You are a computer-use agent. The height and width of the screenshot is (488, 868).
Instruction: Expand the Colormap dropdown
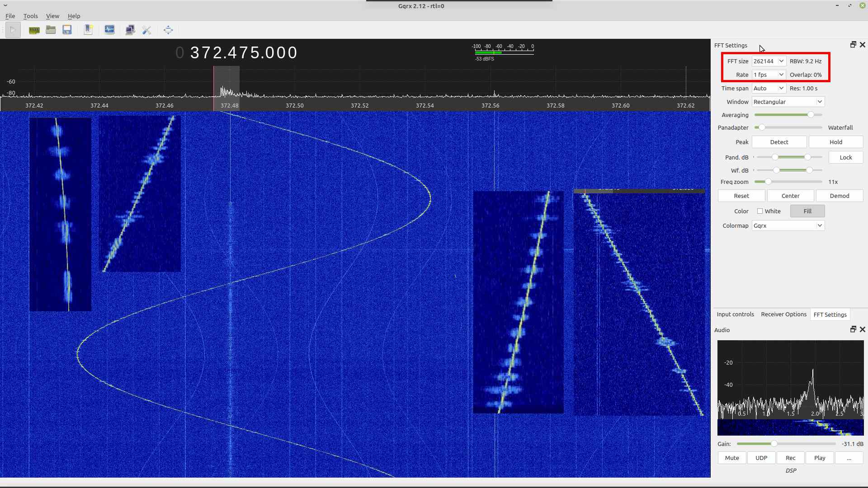click(788, 225)
